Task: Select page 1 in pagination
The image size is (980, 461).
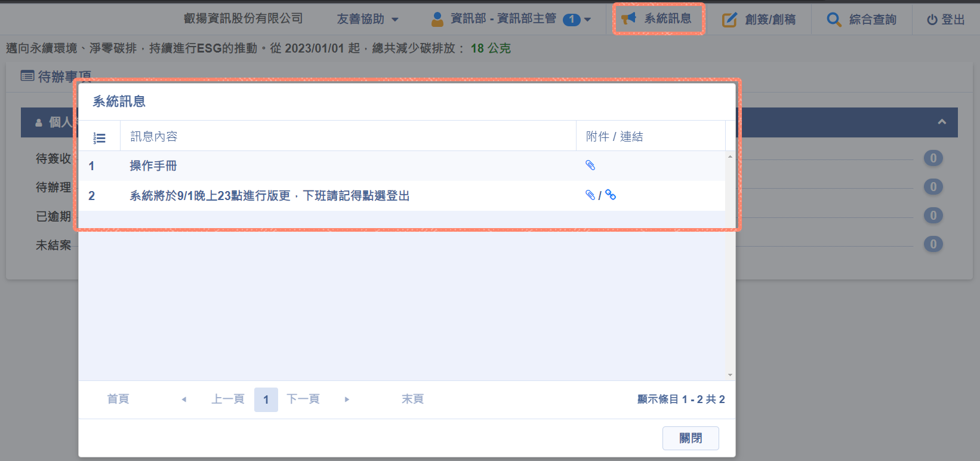Action: click(x=266, y=399)
